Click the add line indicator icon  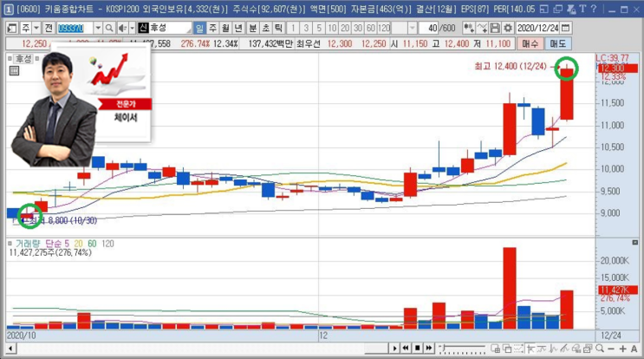click(482, 28)
